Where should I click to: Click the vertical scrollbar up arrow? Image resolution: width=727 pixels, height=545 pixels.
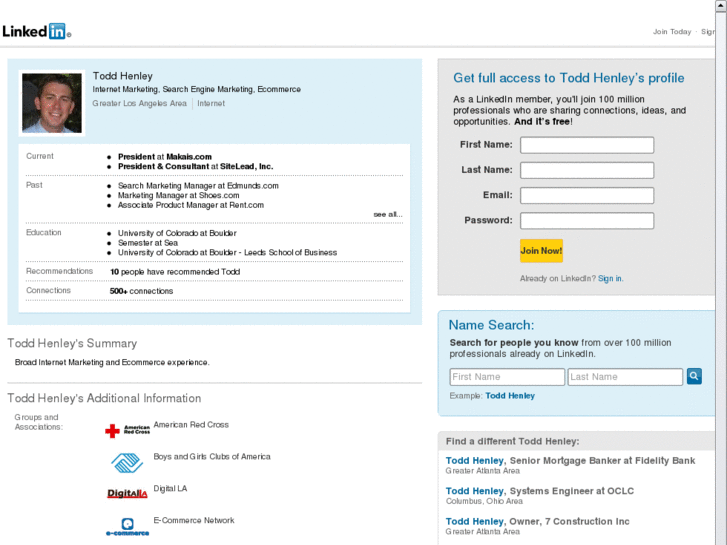[x=721, y=5]
